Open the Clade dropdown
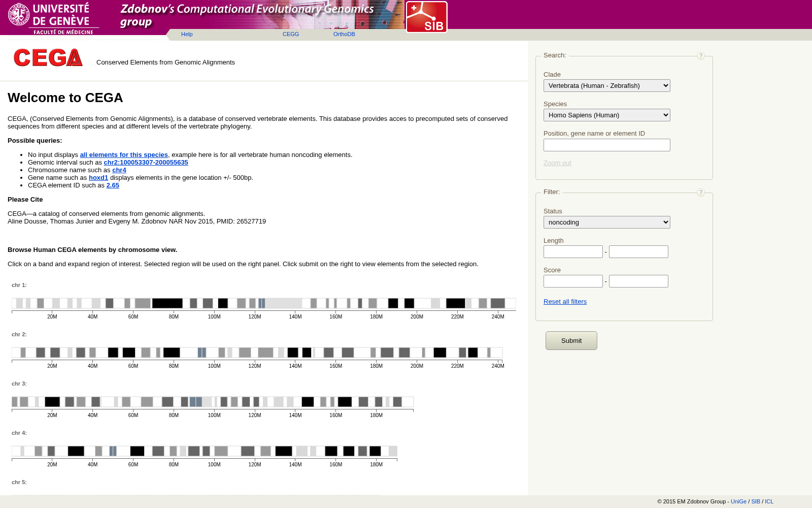Viewport: 812px width, 508px height. (x=606, y=86)
